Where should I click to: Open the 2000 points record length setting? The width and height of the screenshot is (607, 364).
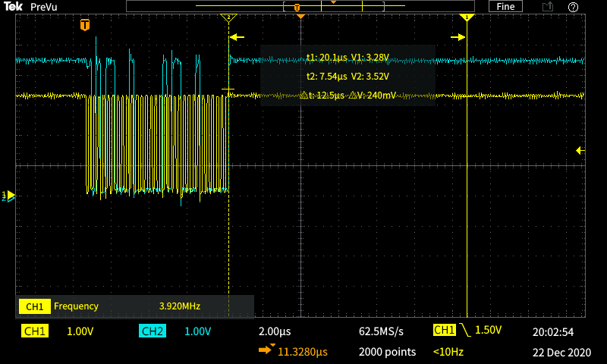(387, 351)
